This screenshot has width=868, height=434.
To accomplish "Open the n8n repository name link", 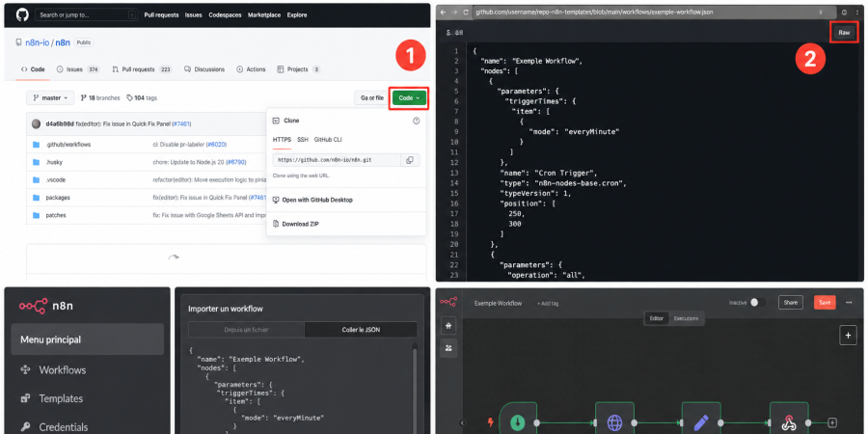I will pyautogui.click(x=63, y=42).
